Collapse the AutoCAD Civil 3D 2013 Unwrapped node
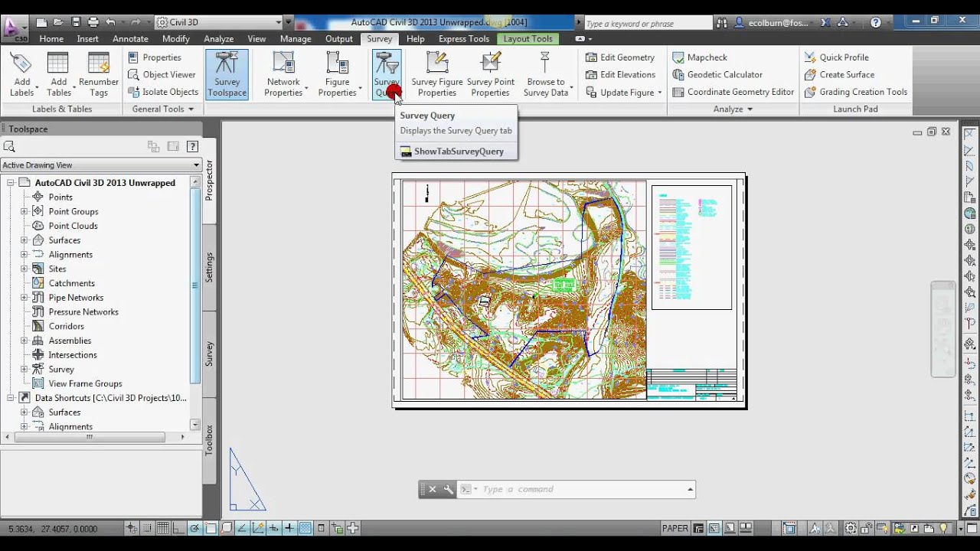Viewport: 980px width, 551px height. pyautogui.click(x=11, y=183)
